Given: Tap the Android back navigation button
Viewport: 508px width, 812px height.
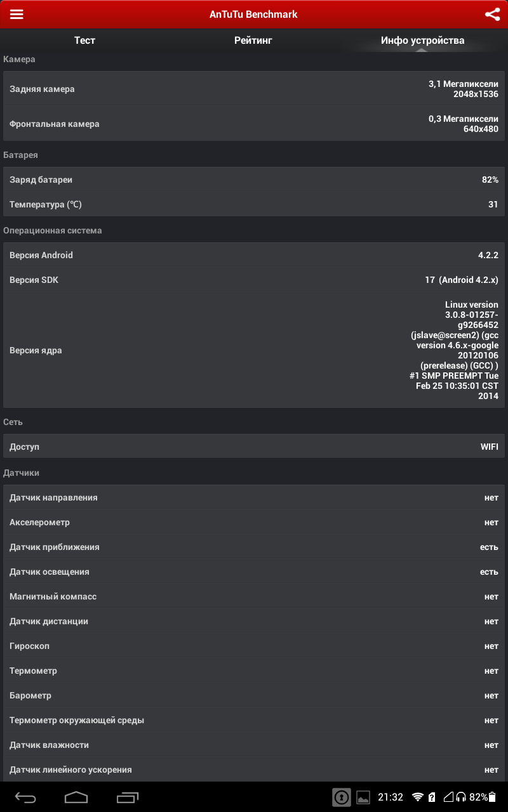Looking at the screenshot, I should tap(26, 797).
